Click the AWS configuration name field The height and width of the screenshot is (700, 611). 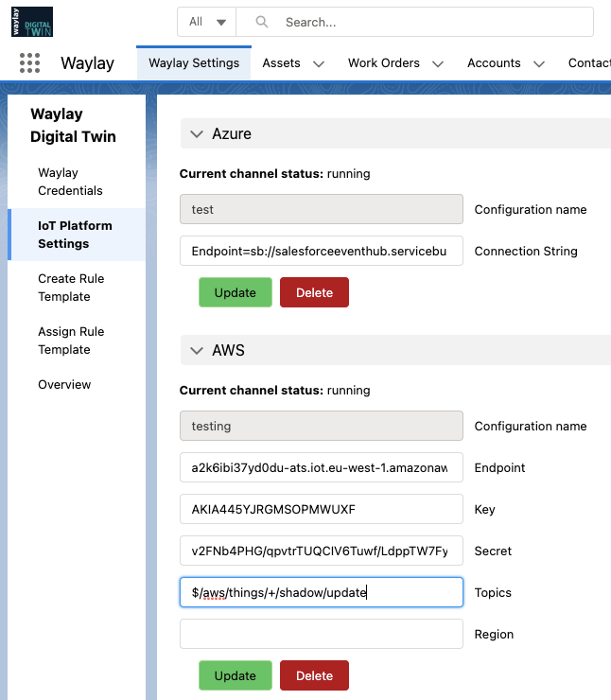[x=322, y=426]
